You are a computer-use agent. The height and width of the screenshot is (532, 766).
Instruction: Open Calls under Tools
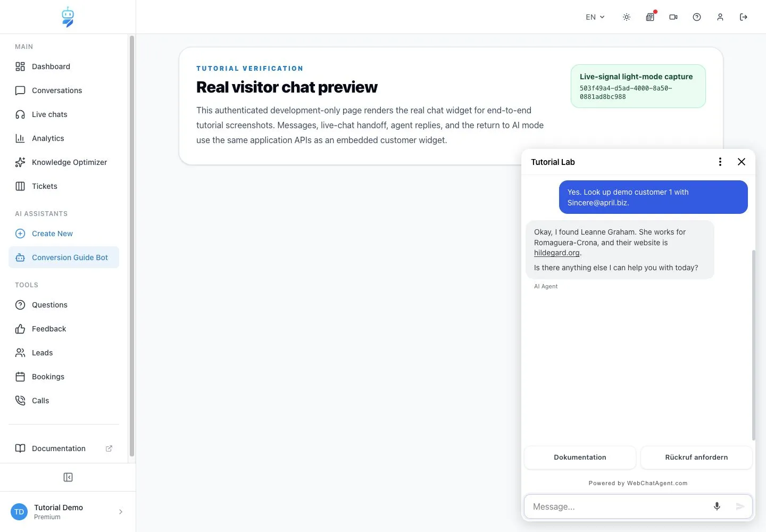[x=64, y=401]
